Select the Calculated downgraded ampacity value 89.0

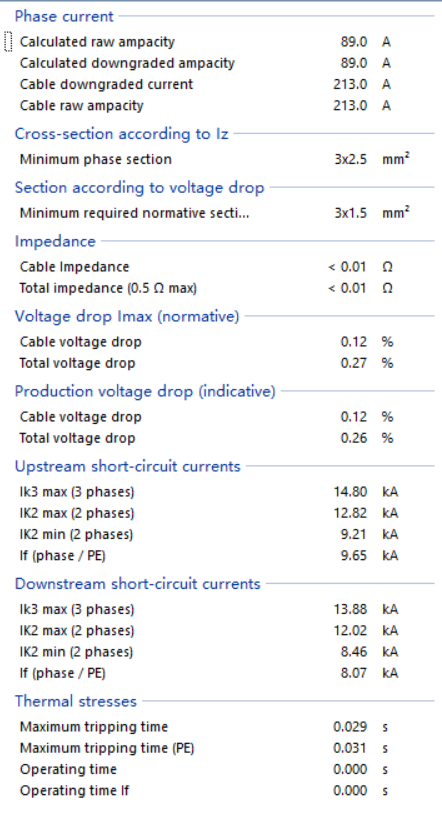(x=353, y=63)
